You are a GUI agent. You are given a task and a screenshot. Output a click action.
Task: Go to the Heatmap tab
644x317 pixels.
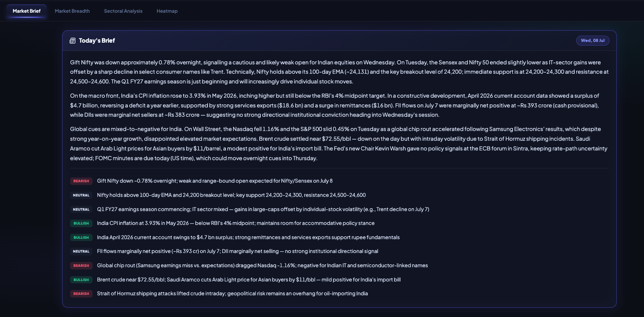[167, 11]
